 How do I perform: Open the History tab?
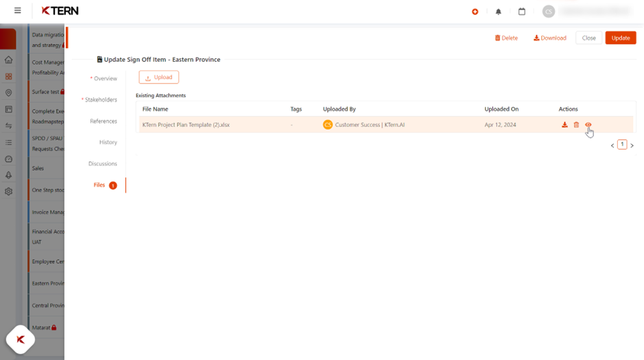(x=108, y=143)
